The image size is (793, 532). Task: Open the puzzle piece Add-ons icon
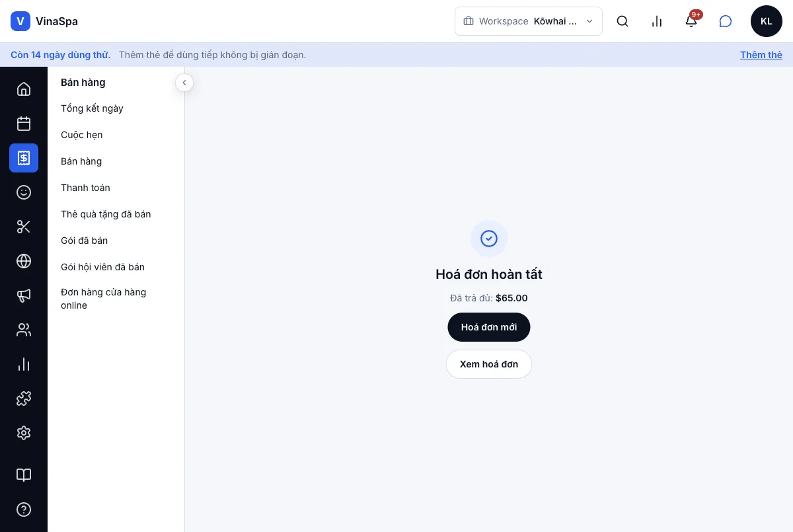tap(24, 399)
